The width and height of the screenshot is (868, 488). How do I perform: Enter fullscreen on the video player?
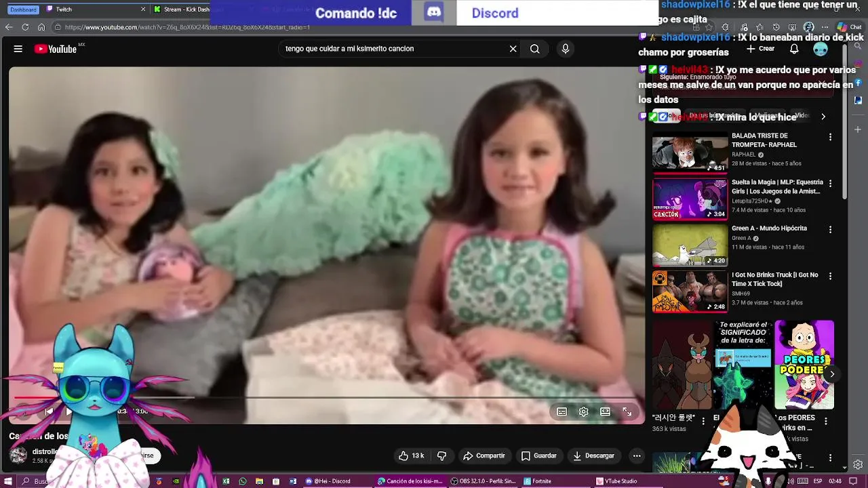point(627,411)
